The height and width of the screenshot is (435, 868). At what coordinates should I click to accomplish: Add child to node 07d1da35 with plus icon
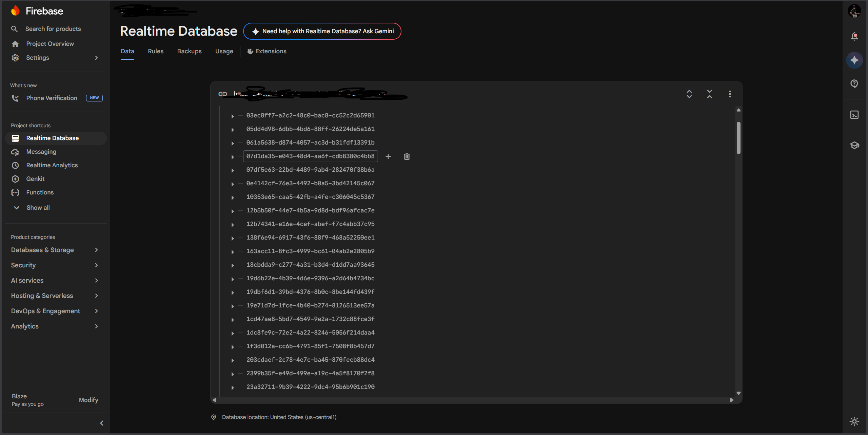click(x=388, y=156)
